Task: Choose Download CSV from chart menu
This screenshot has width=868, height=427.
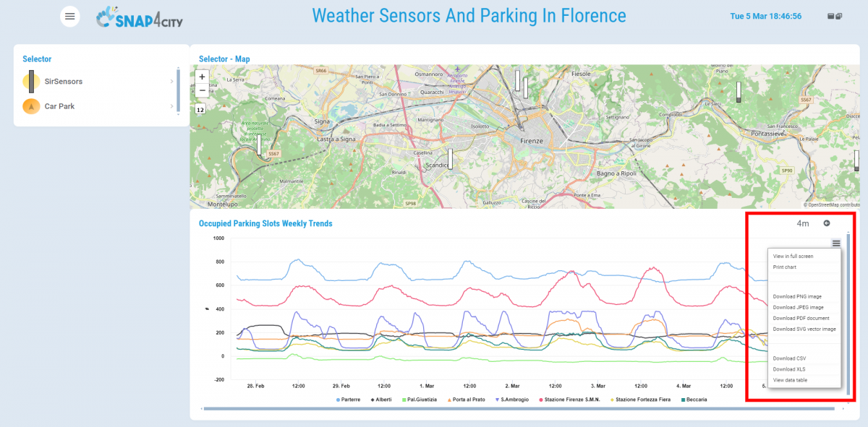Action: click(x=789, y=358)
